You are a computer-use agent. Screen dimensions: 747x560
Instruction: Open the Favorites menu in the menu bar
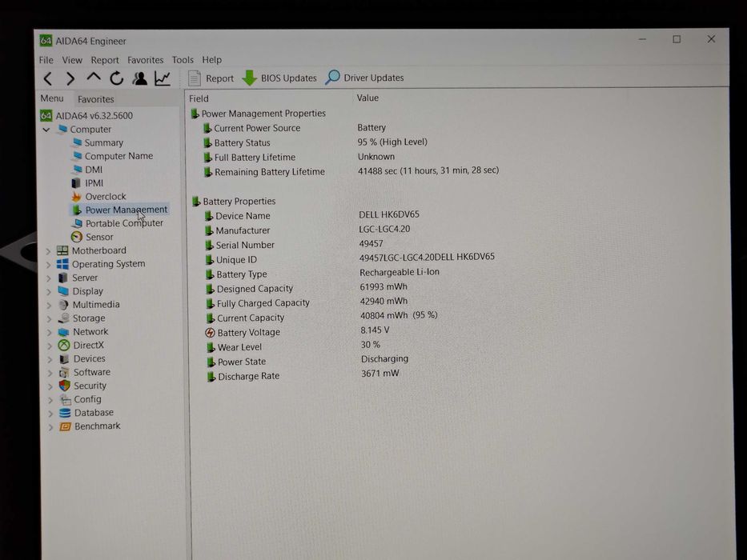pos(145,60)
